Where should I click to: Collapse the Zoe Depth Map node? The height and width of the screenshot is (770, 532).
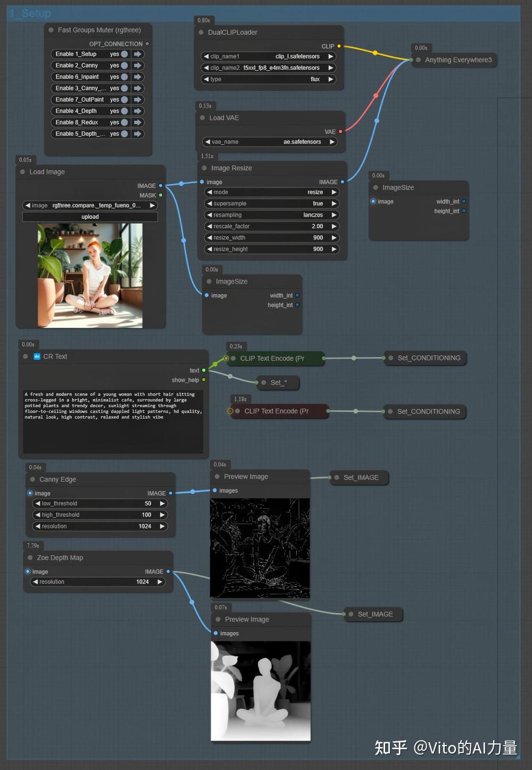click(30, 558)
